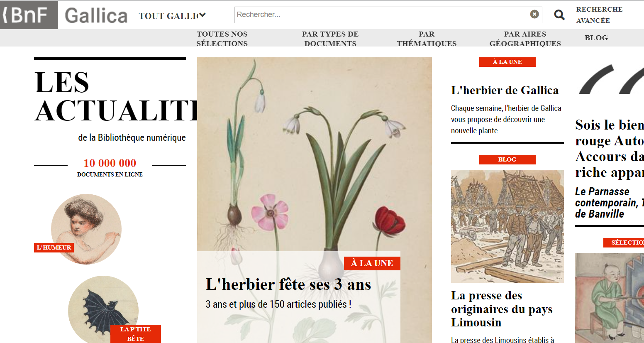This screenshot has height=343, width=644.
Task: Go to the BLOG menu item
Action: click(x=596, y=38)
